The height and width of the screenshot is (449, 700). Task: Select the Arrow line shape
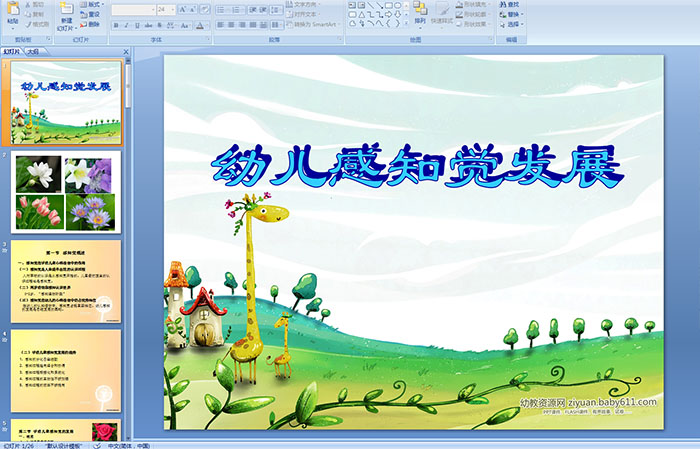tap(379, 5)
